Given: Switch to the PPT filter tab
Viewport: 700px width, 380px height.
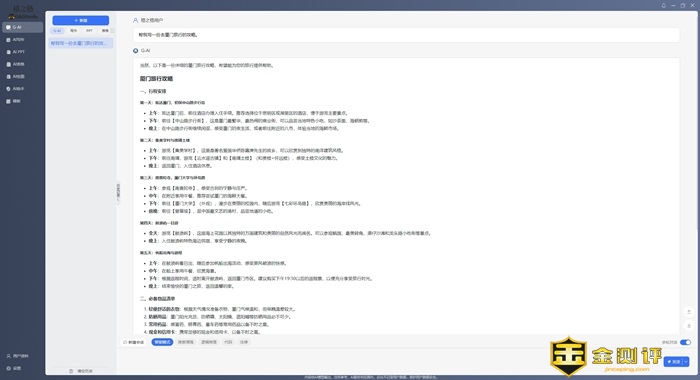Looking at the screenshot, I should coord(89,31).
